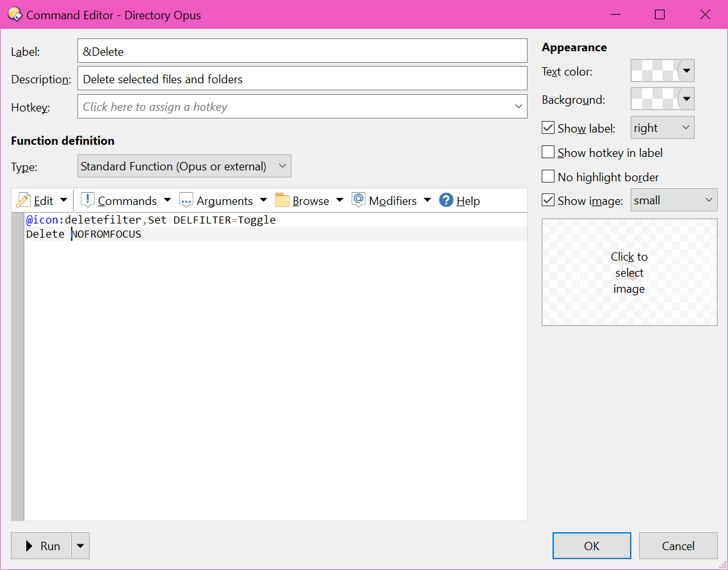Click the Cancel button
This screenshot has width=728, height=570.
pyautogui.click(x=678, y=546)
